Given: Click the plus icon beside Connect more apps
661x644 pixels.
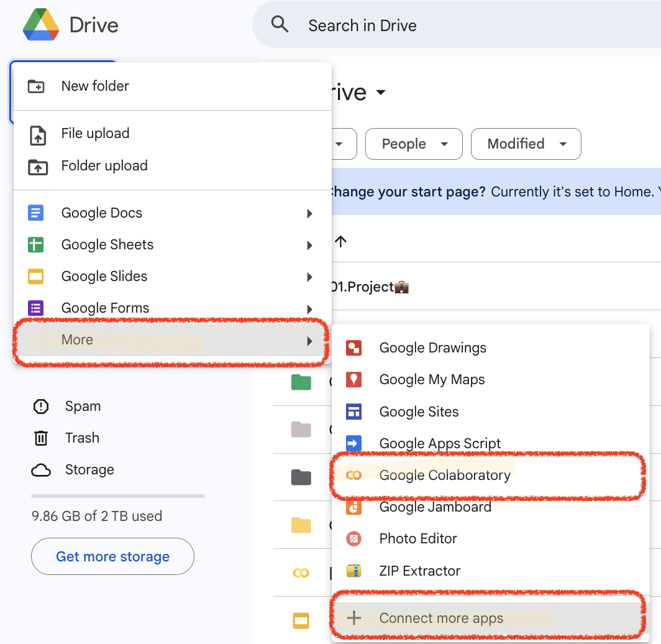Looking at the screenshot, I should click(x=354, y=619).
